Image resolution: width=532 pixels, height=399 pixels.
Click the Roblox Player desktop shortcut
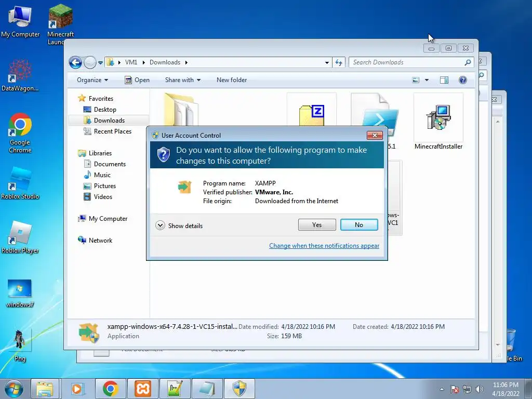coord(20,237)
